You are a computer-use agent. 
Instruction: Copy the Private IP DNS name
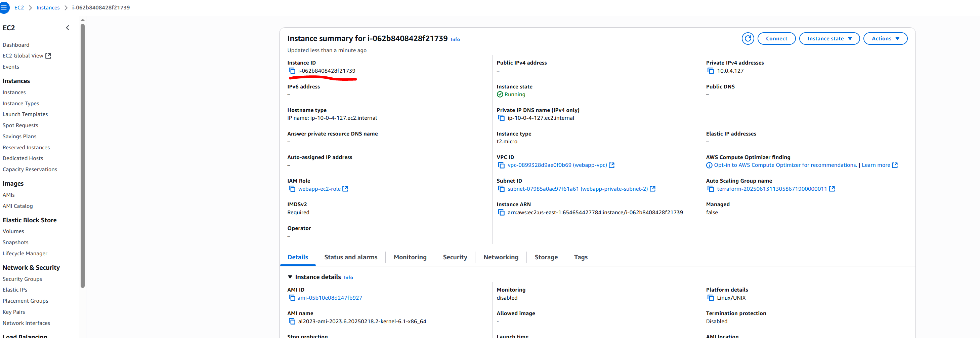501,118
